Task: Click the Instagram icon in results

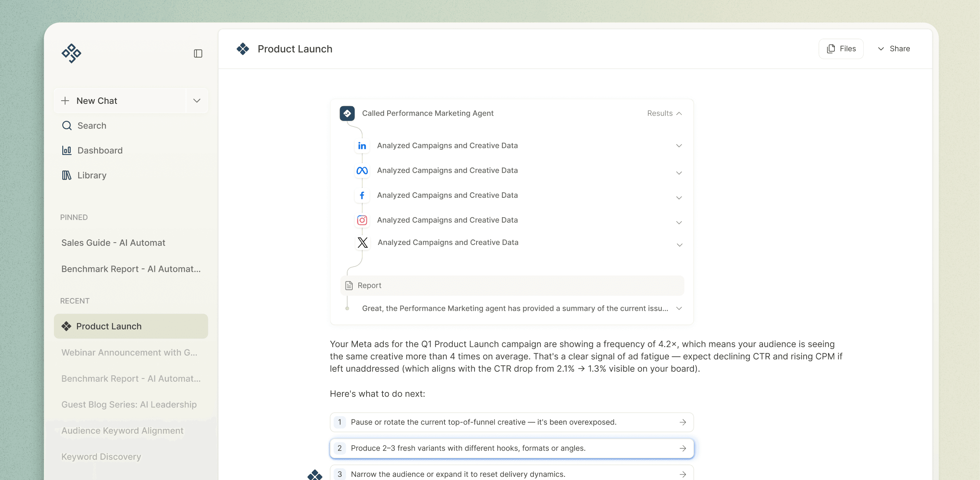Action: click(362, 220)
